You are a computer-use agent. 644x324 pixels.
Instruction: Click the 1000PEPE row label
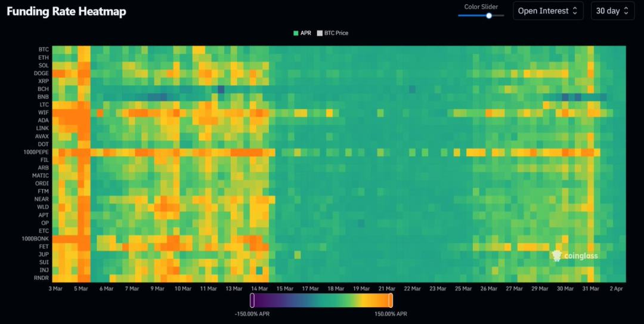click(36, 152)
